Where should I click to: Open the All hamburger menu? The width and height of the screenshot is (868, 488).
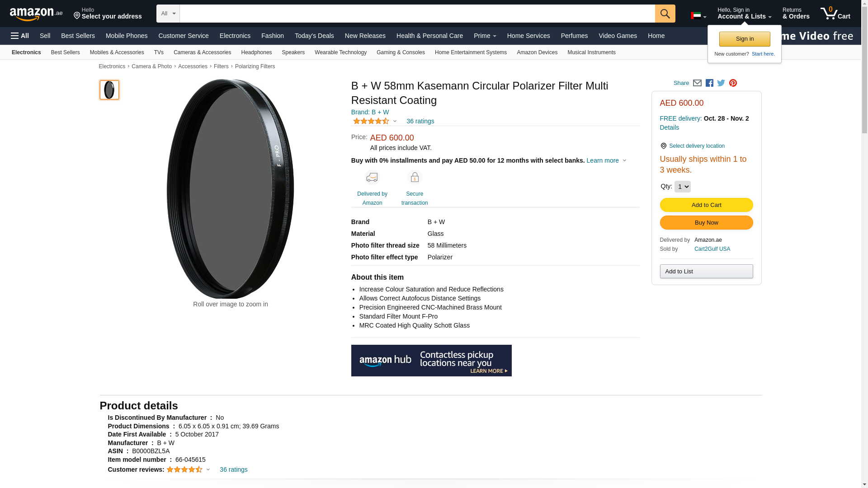tap(20, 36)
